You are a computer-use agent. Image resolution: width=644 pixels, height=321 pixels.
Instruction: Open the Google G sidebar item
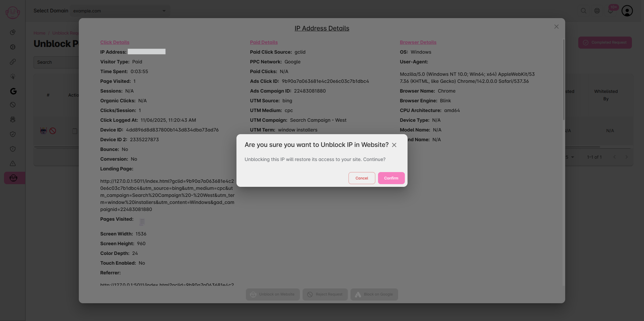(13, 91)
